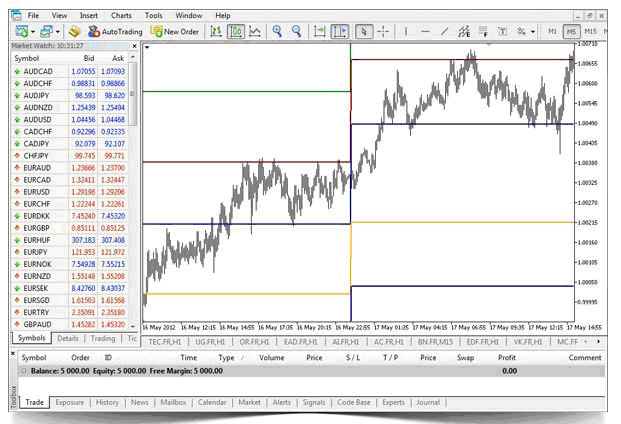Toggle the M1 timeframe button
This screenshot has height=424, width=621.
pyautogui.click(x=552, y=32)
